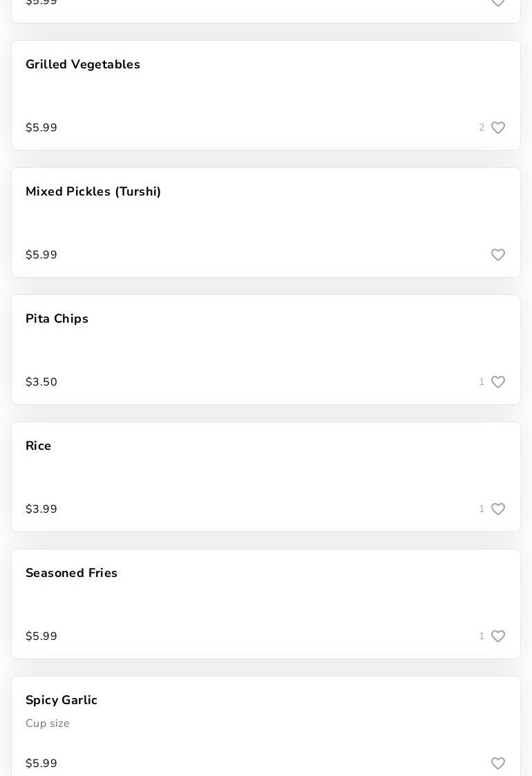This screenshot has width=532, height=776.
Task: Click the like count next to Seasoned Fries heart
Action: tap(482, 636)
